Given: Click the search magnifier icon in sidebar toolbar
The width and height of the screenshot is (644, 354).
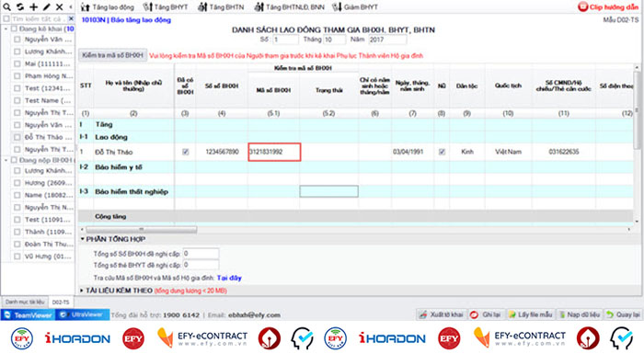Looking at the screenshot, I should click(x=7, y=7).
